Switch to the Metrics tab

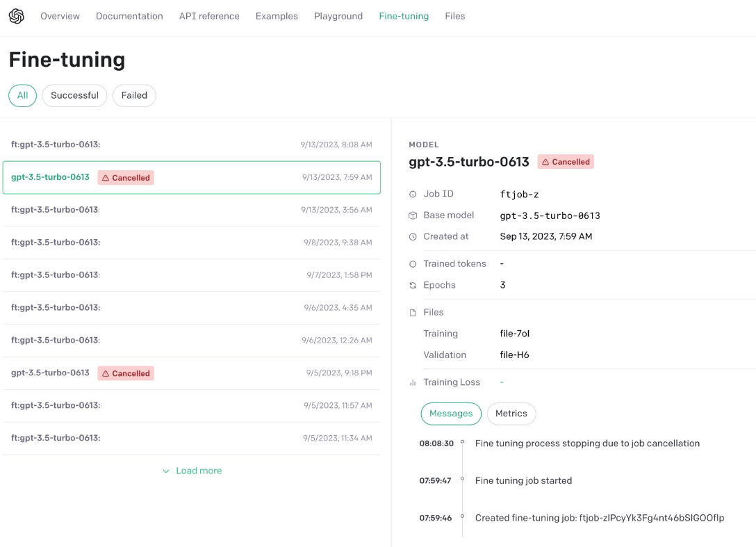(511, 414)
